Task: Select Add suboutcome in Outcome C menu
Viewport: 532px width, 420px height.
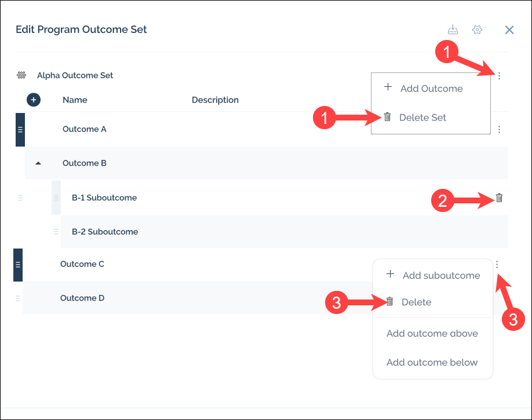Action: pyautogui.click(x=440, y=275)
